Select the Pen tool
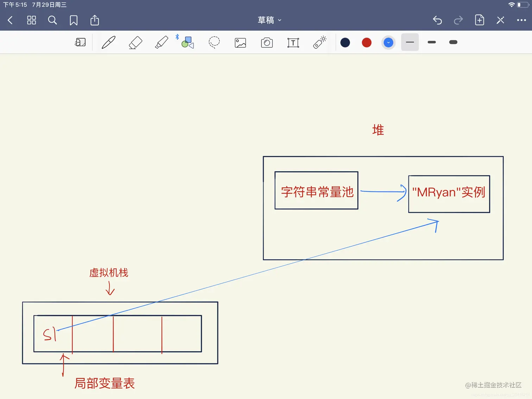Viewport: 532px width, 399px height. point(108,42)
